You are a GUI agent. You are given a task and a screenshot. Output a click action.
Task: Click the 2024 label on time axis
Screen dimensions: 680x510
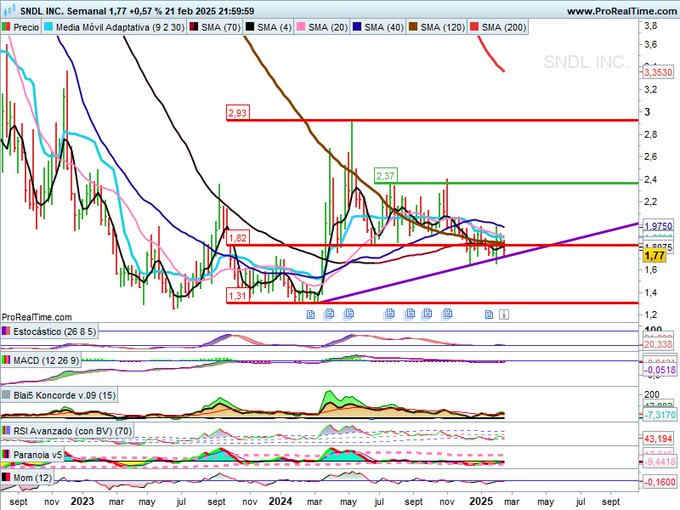point(280,501)
